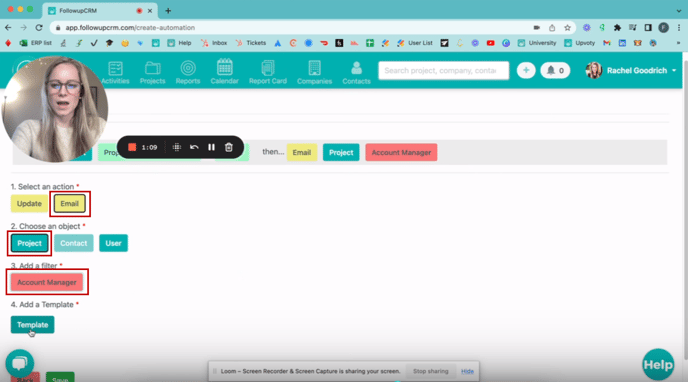Viewport: 688px width, 382px height.
Task: Show more bookmarks with the chevron
Action: tap(678, 43)
